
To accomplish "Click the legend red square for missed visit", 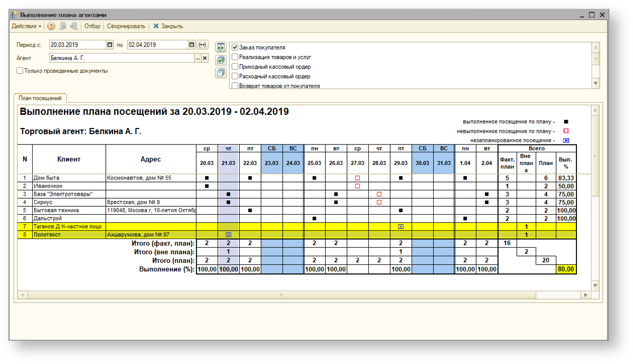I will point(566,131).
